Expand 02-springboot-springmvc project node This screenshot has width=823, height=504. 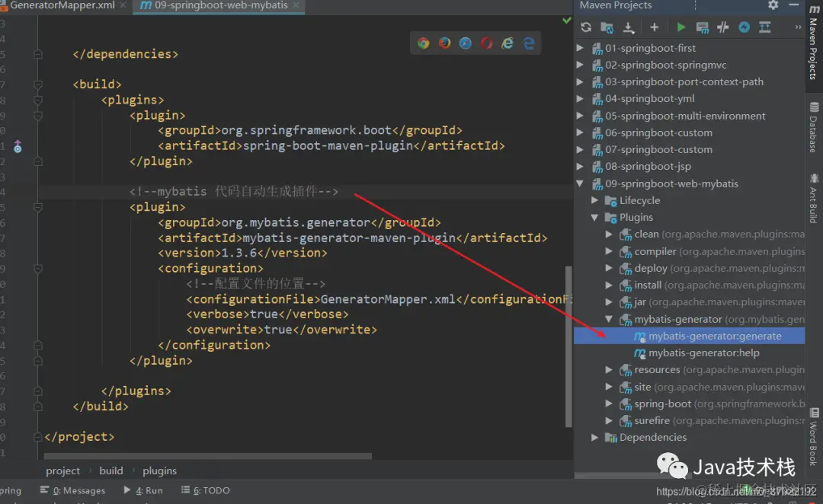[580, 65]
